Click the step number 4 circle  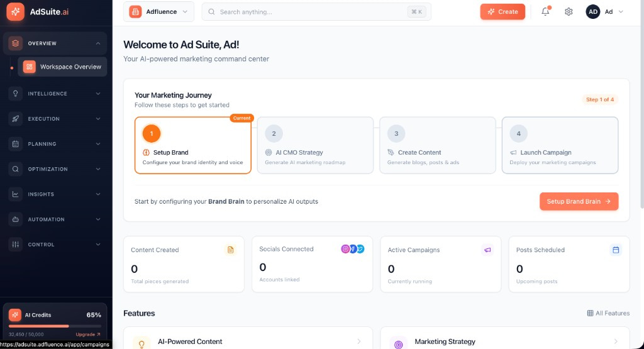[x=519, y=133]
